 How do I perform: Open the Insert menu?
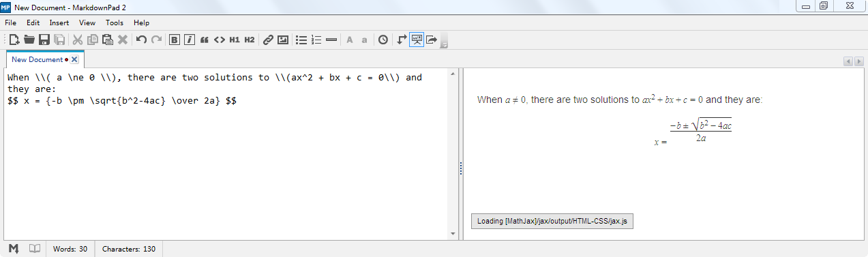tap(59, 22)
